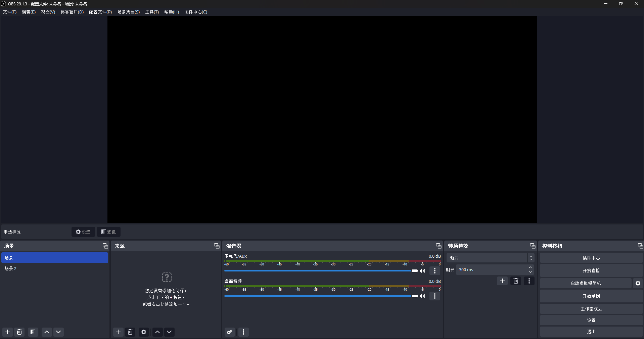Open the 工具(T) menu

click(x=152, y=12)
